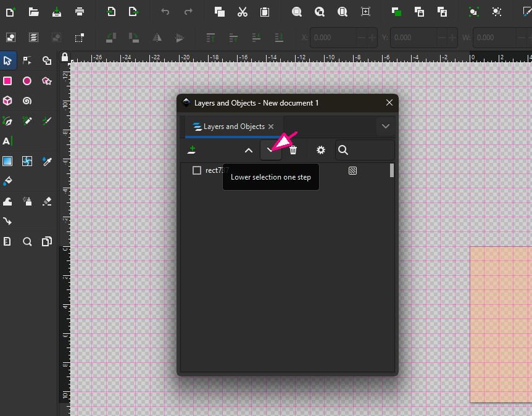Zoom to fit drawing
Viewport: 532px width, 416px height.
click(319, 12)
